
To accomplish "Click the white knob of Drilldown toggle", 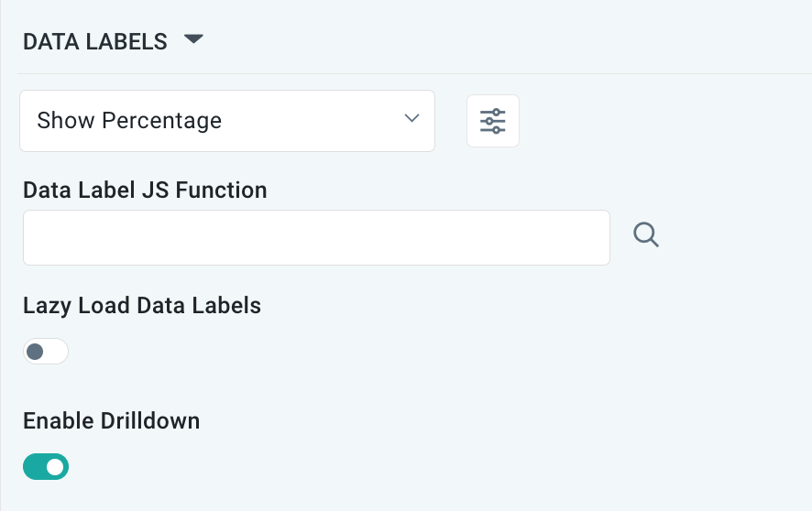I will pos(56,467).
